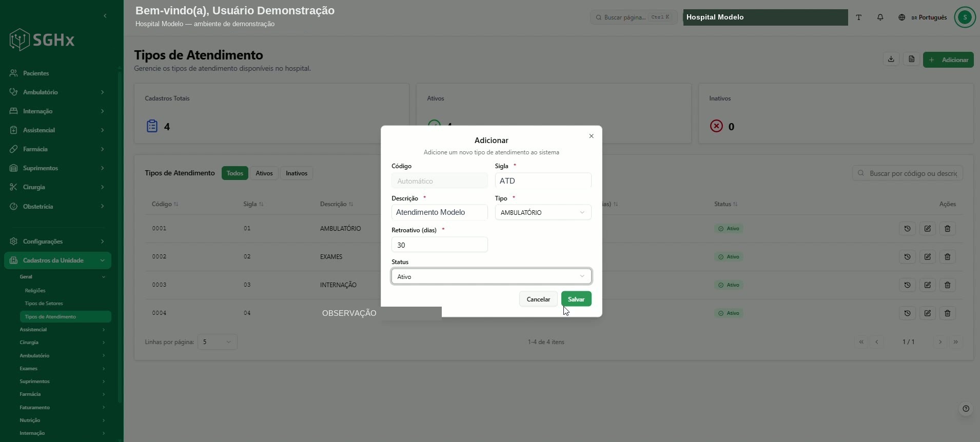The image size is (980, 442).
Task: Open the rows per page dropdown
Action: 217,342
